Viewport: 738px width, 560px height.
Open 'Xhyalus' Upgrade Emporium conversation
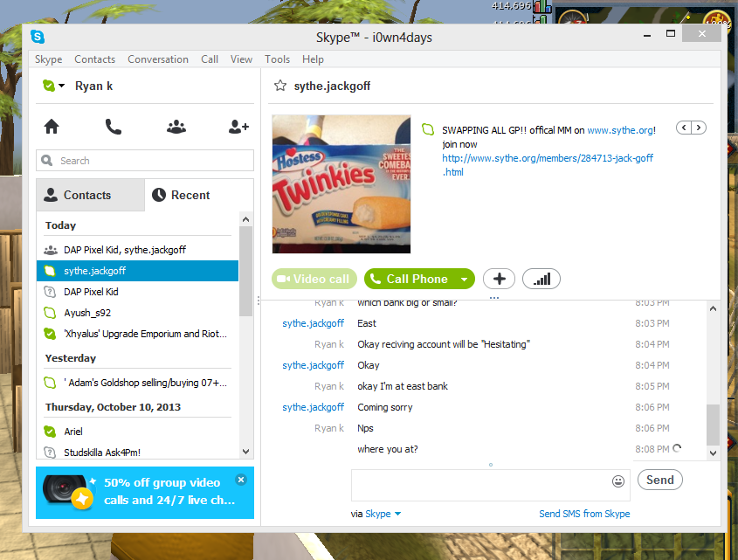click(x=137, y=334)
